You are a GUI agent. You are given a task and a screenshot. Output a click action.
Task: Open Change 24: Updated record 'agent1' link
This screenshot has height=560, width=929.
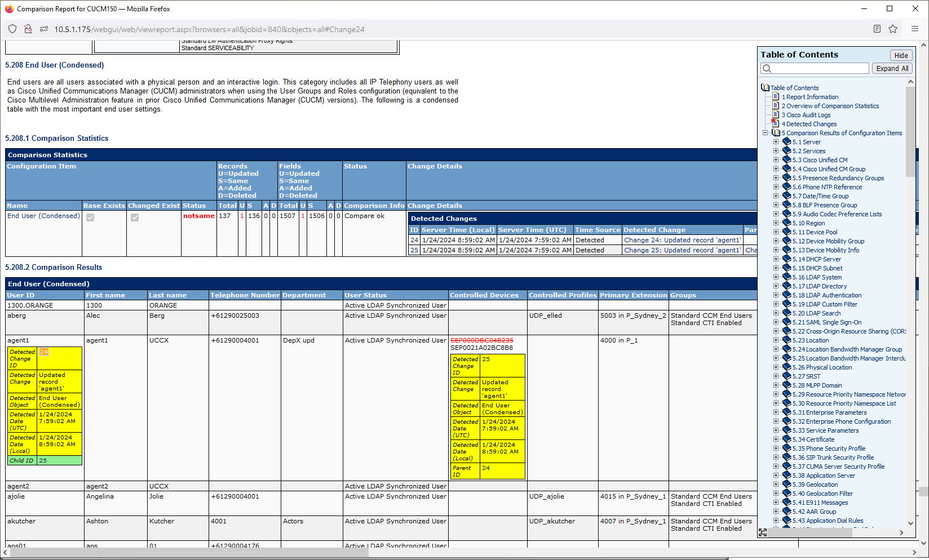click(682, 240)
